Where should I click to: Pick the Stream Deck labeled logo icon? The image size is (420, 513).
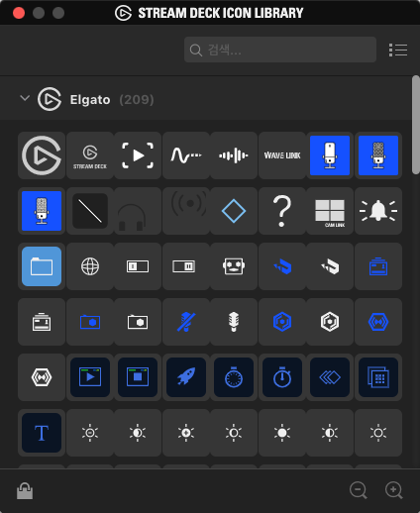coord(90,155)
